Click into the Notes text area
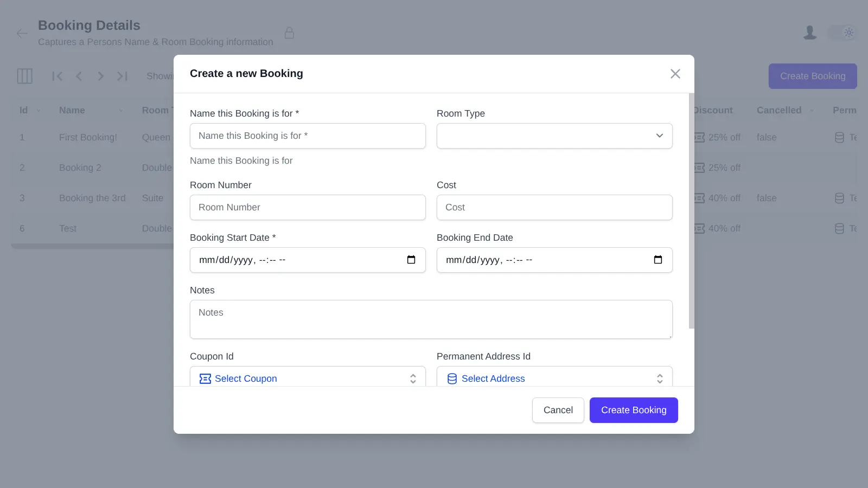Image resolution: width=868 pixels, height=488 pixels. pyautogui.click(x=431, y=319)
